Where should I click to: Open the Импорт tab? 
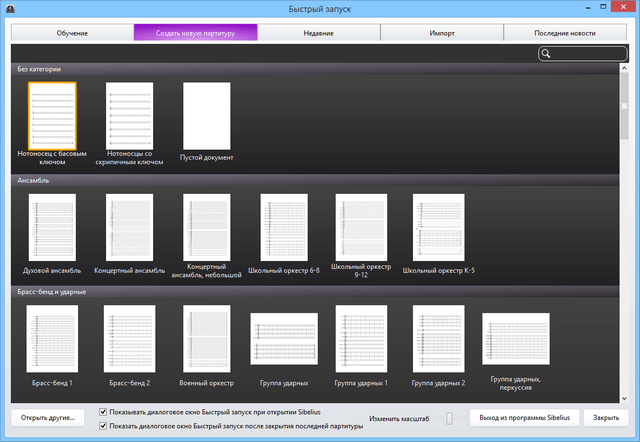442,33
